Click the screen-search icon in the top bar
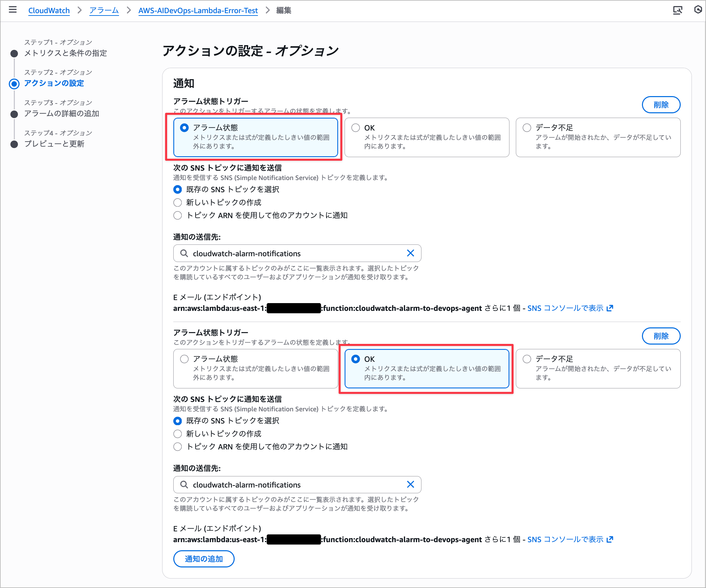Screen dimensions: 706x588 678,10
